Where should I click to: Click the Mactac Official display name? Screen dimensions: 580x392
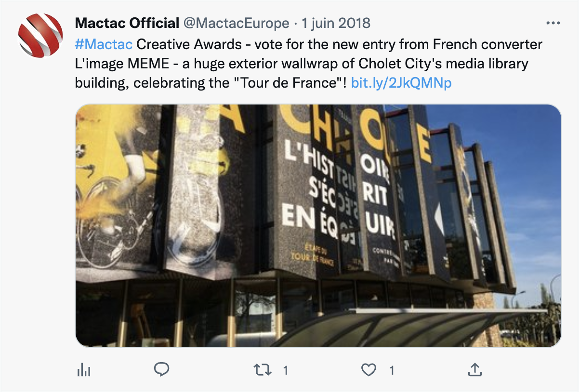(x=127, y=23)
